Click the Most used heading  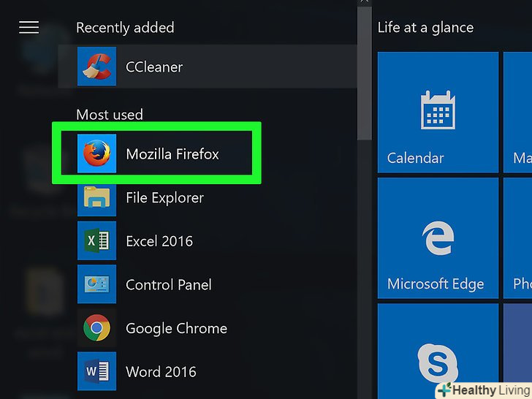[x=110, y=115]
